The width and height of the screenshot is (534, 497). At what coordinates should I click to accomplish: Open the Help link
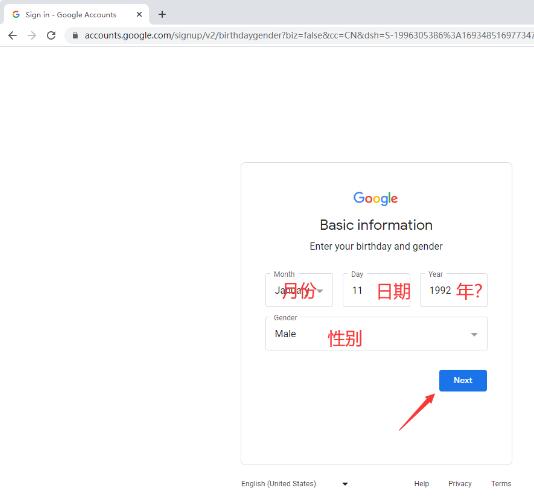pyautogui.click(x=422, y=484)
